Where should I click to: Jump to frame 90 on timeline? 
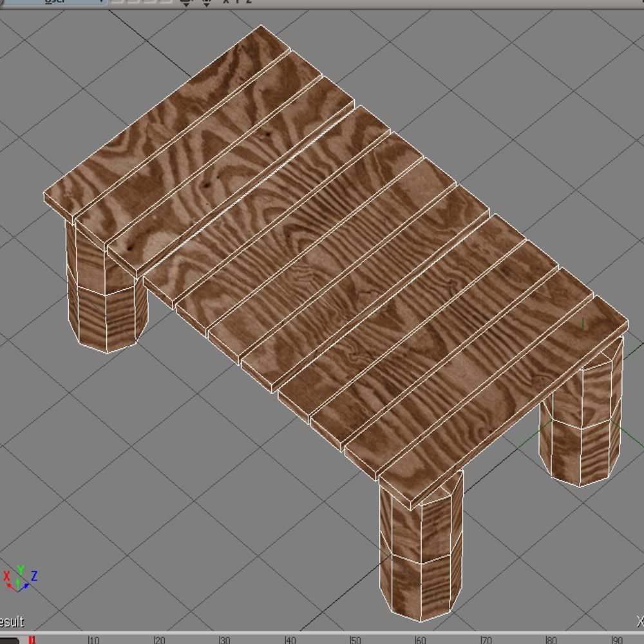click(616, 640)
